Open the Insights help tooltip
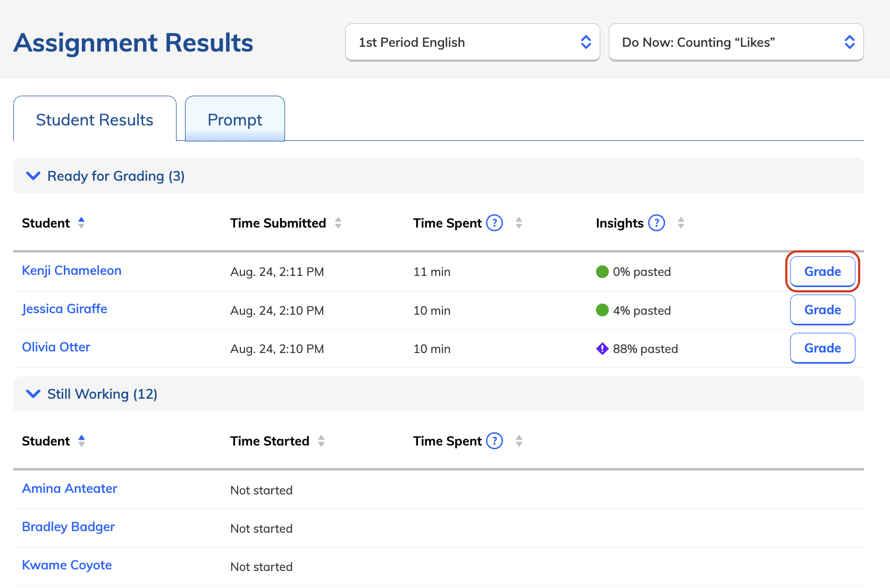The width and height of the screenshot is (890, 588). click(x=657, y=223)
